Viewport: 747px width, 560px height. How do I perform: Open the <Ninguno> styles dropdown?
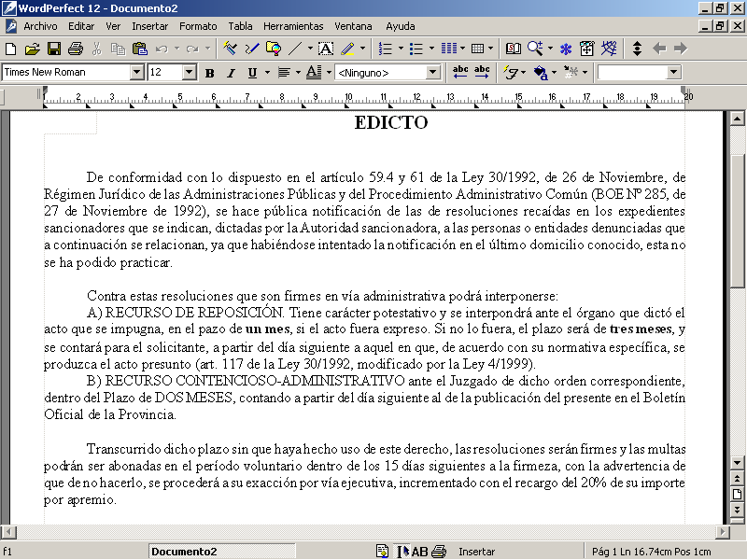[432, 72]
